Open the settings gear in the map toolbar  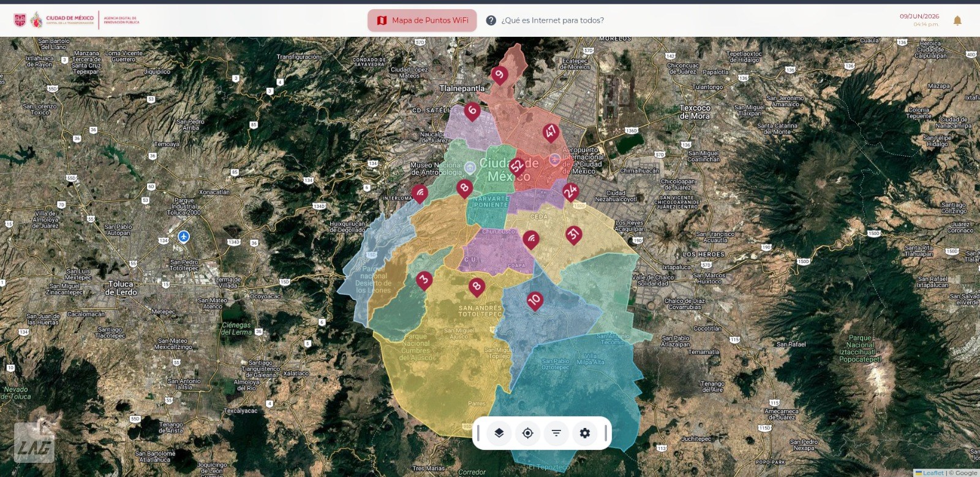click(585, 433)
